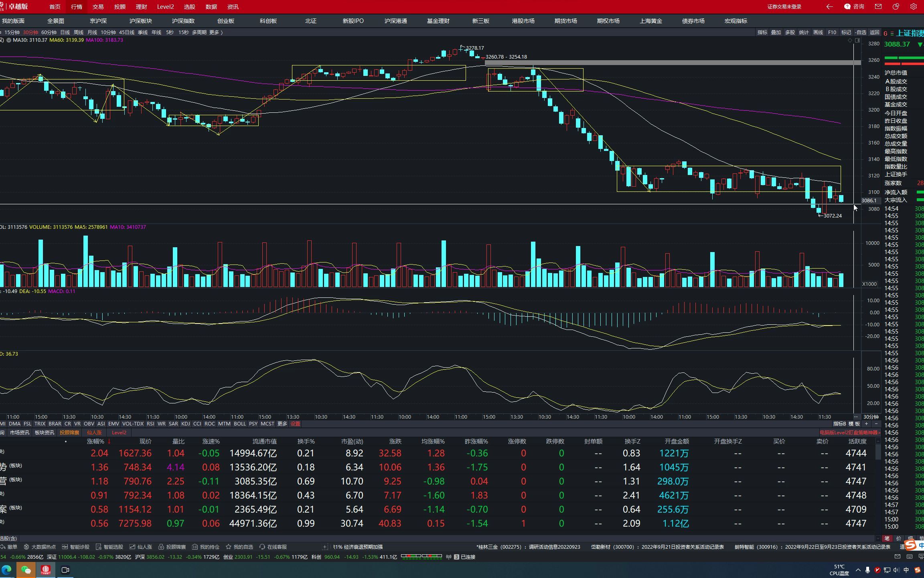The image size is (924, 578).
Task: Open the mail inbox icon
Action: pos(878,7)
